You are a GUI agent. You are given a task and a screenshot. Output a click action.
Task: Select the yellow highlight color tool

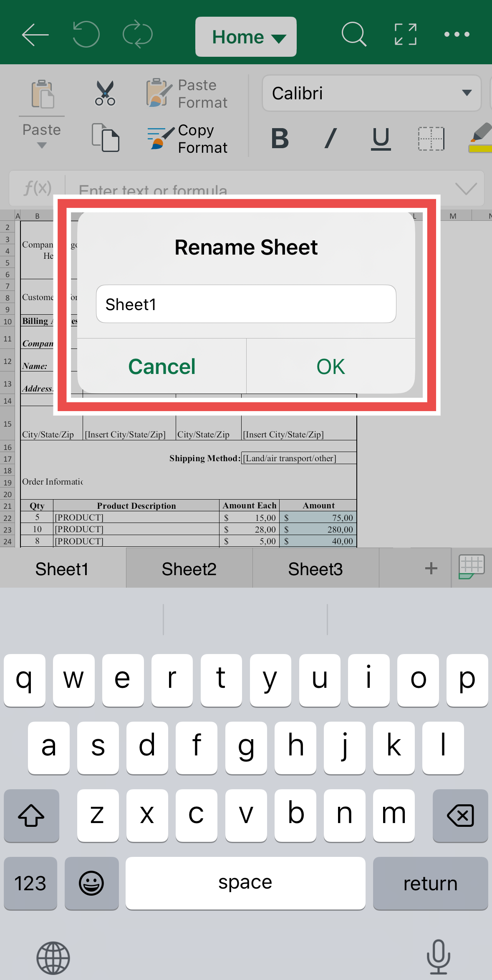pos(481,138)
